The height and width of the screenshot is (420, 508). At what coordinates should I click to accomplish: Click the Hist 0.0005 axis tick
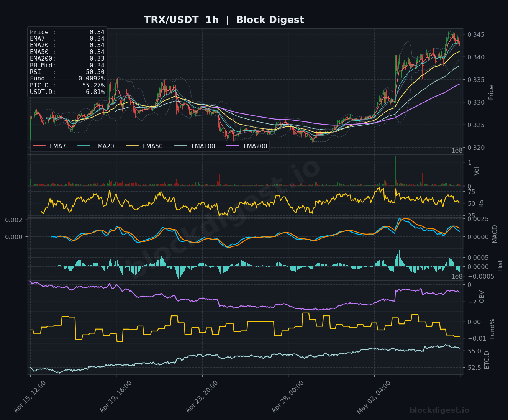[x=478, y=257]
